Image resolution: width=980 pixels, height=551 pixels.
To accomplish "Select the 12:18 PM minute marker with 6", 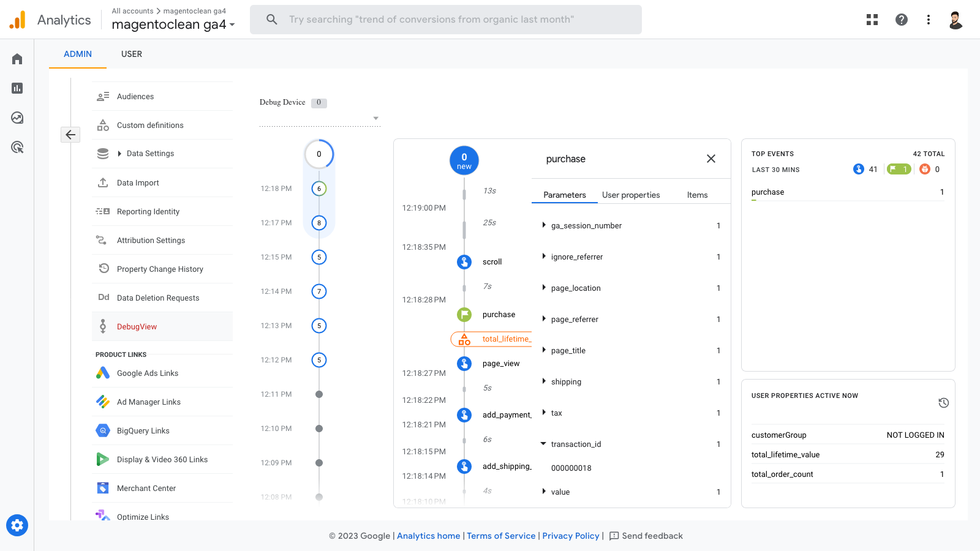I will point(319,189).
